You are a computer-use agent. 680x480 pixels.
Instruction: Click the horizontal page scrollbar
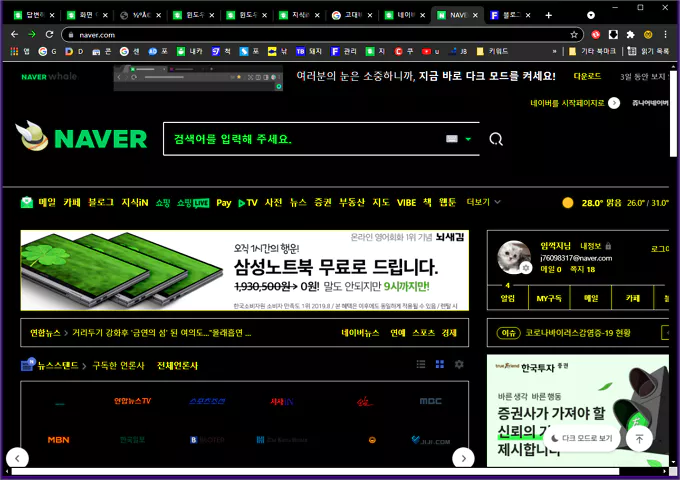[315, 471]
